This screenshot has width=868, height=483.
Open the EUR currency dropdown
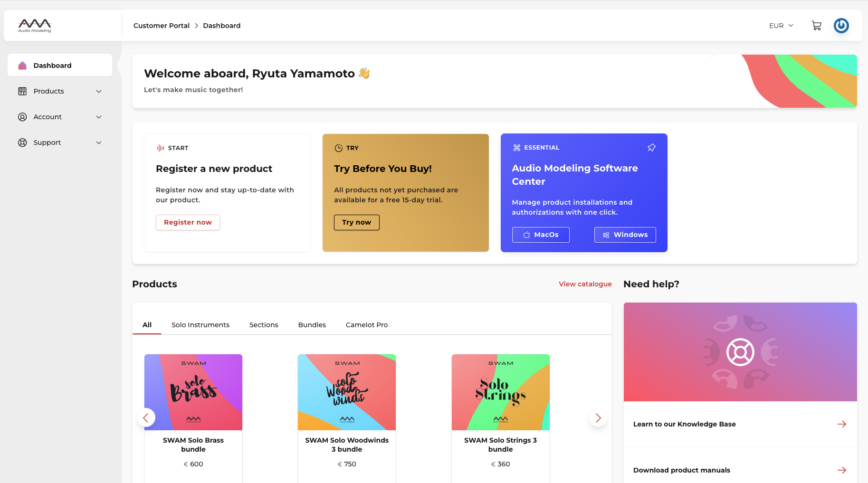(x=781, y=26)
